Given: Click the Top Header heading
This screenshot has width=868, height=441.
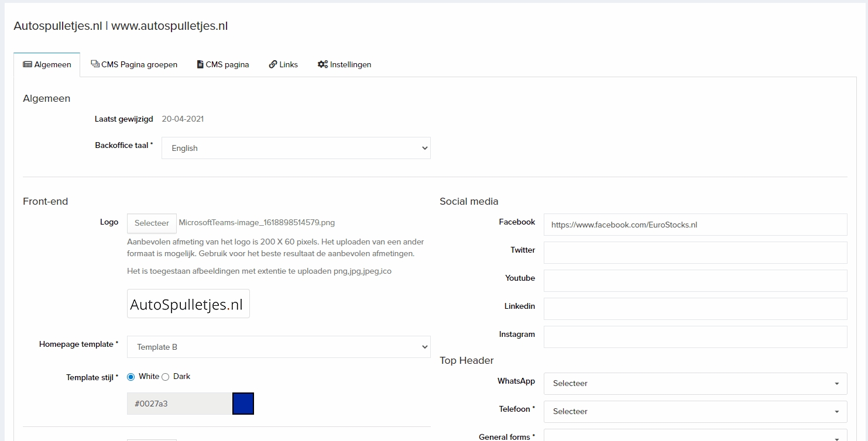Looking at the screenshot, I should pos(466,360).
